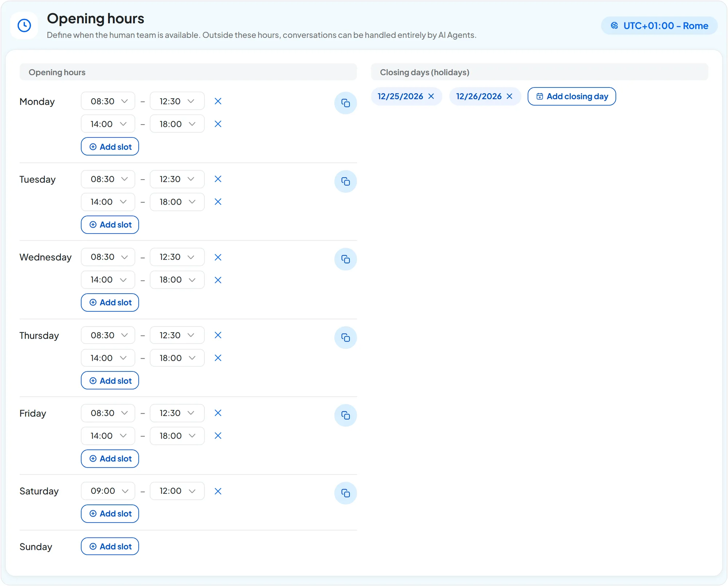Open Monday's 18:00 end time dropdown
This screenshot has width=728, height=586.
tap(177, 124)
